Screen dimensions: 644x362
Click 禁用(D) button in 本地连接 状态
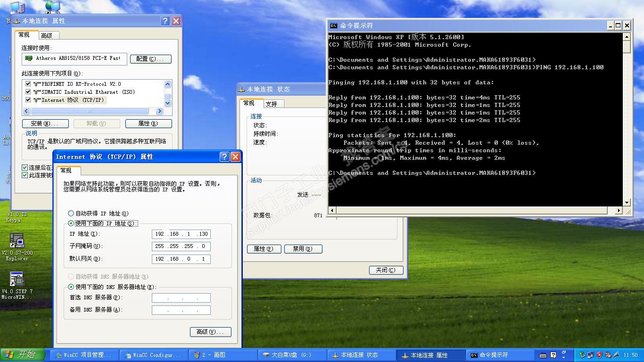click(x=303, y=249)
